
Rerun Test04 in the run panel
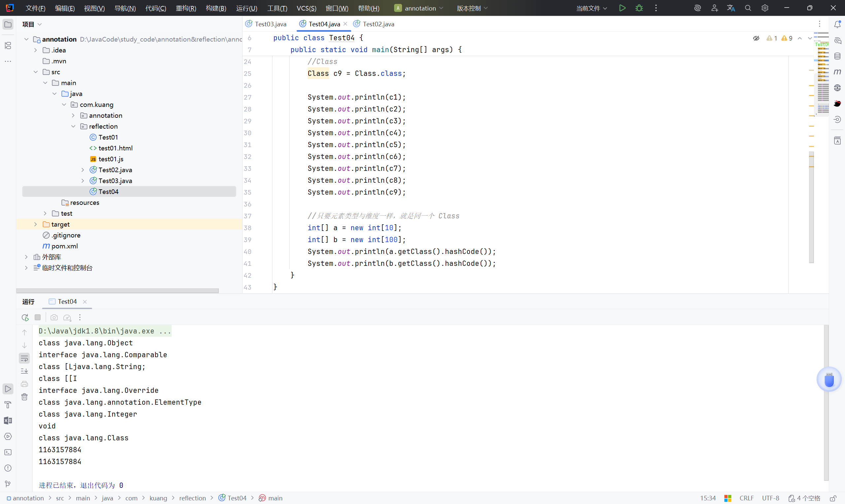(25, 317)
